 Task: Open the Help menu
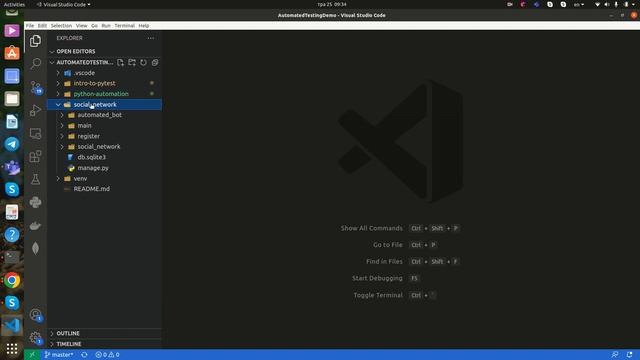144,25
